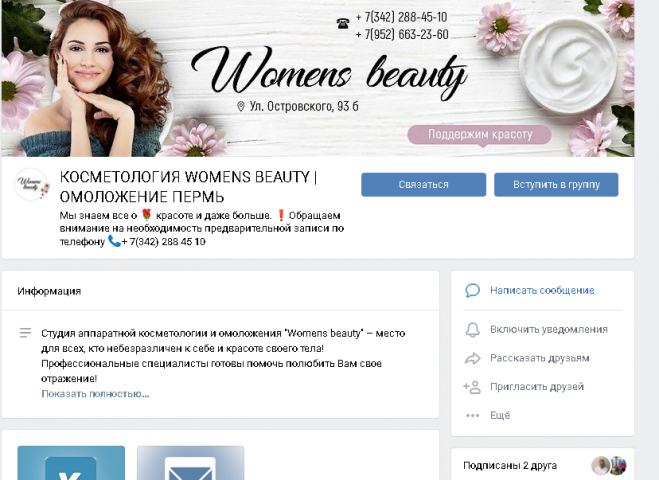Image resolution: width=659 pixels, height=480 pixels.
Task: Click the blue phone handset emoji
Action: click(x=114, y=241)
